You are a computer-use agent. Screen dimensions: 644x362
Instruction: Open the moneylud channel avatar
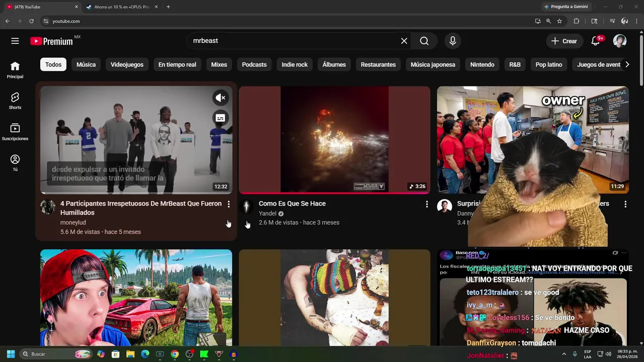48,207
